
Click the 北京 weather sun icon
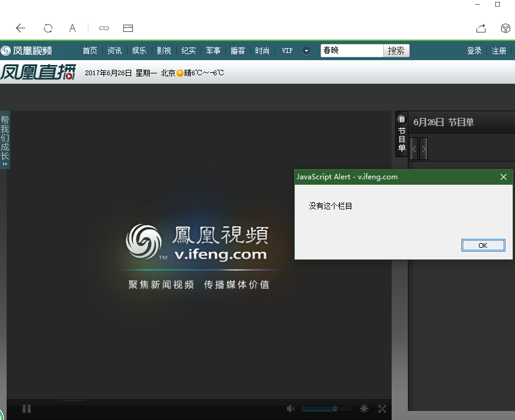pyautogui.click(x=180, y=73)
